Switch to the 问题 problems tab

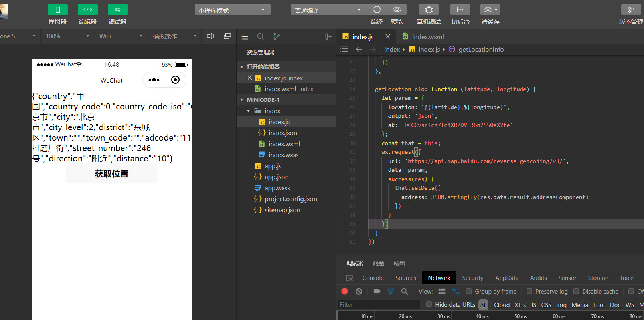tap(378, 263)
